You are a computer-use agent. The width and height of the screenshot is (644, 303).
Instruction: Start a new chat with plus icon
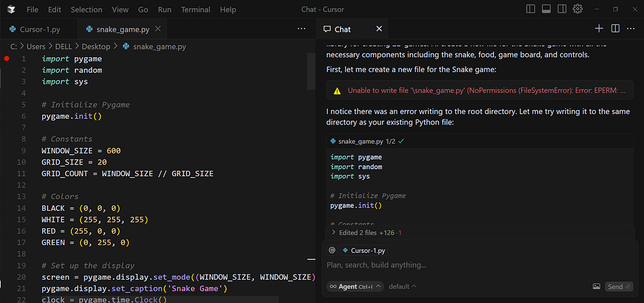(x=599, y=28)
